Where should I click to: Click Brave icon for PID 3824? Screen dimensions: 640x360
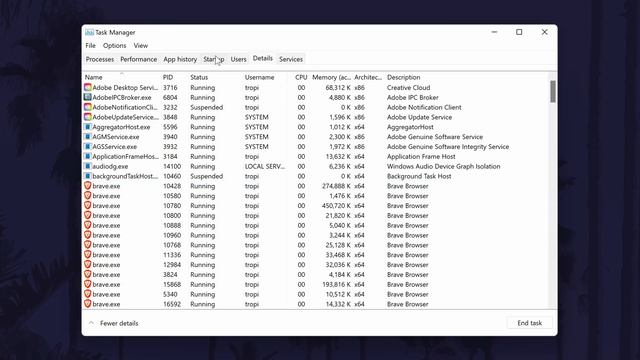coord(87,274)
